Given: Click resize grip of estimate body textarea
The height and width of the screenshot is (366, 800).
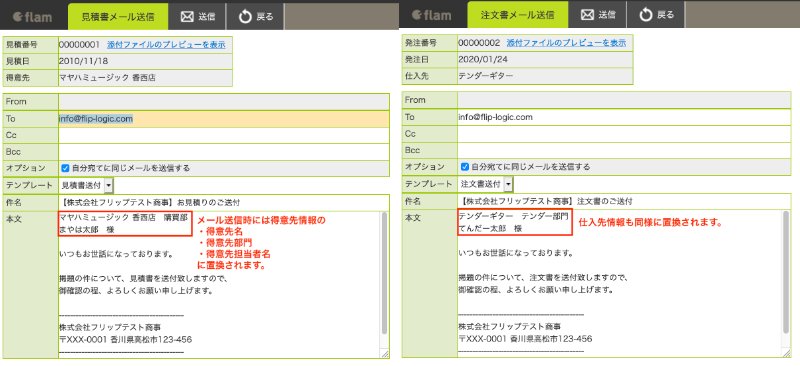Looking at the screenshot, I should (x=385, y=354).
